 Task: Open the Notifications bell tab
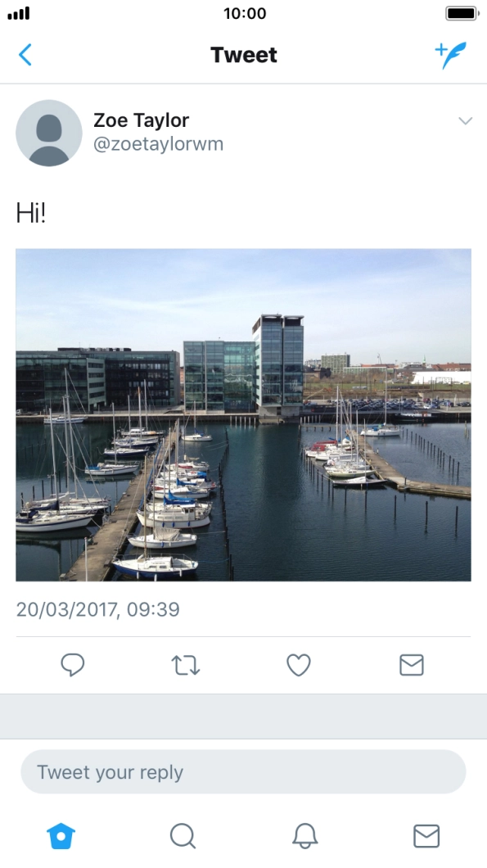(x=305, y=835)
